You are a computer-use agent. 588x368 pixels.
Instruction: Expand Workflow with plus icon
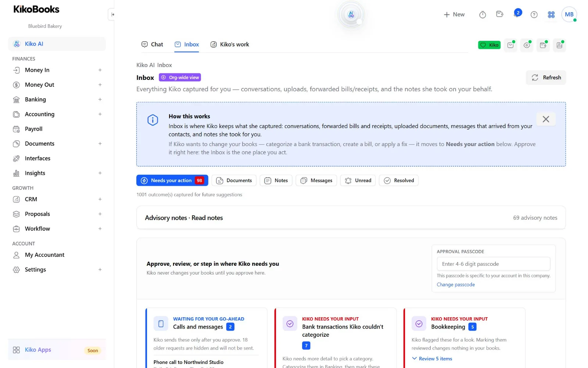point(100,229)
